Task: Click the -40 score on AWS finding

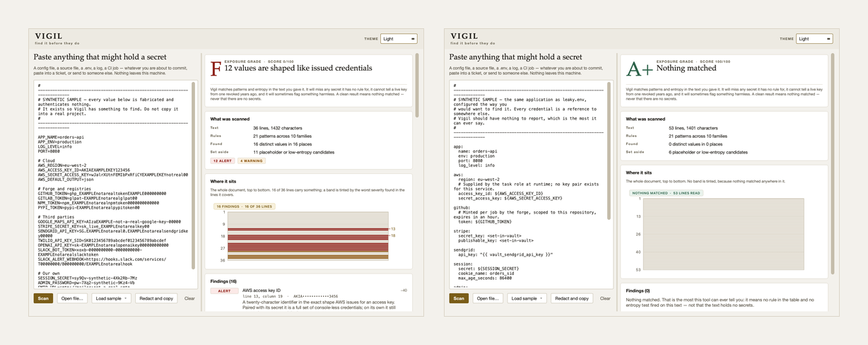Action: pos(404,291)
